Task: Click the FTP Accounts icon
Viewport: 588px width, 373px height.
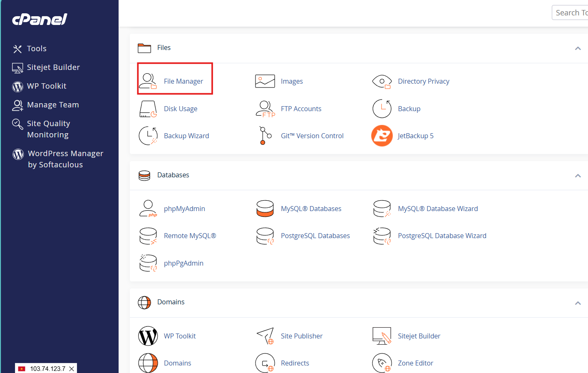Action: [265, 109]
